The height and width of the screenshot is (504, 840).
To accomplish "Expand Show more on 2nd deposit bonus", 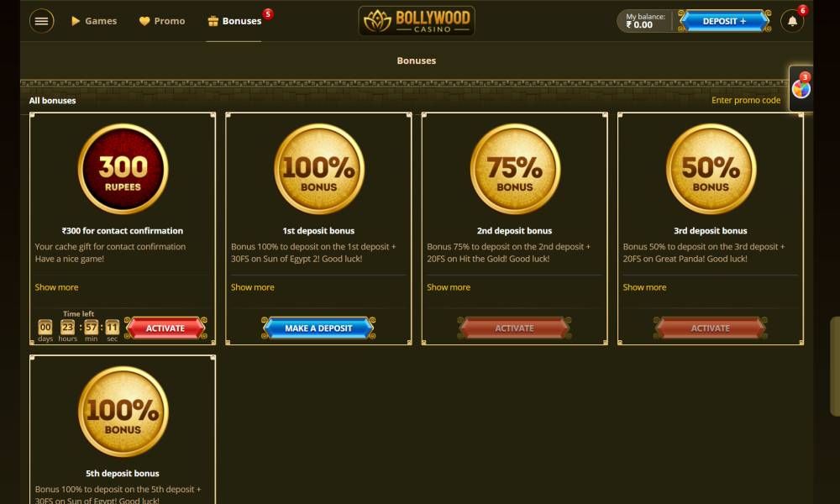I will pyautogui.click(x=449, y=287).
